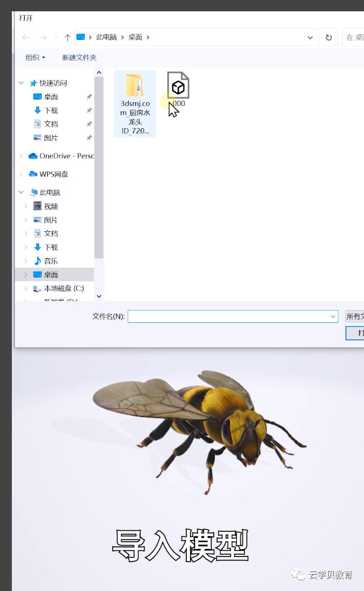Select 本地磁盘 (C:) drive
The width and height of the screenshot is (364, 591).
click(x=63, y=288)
